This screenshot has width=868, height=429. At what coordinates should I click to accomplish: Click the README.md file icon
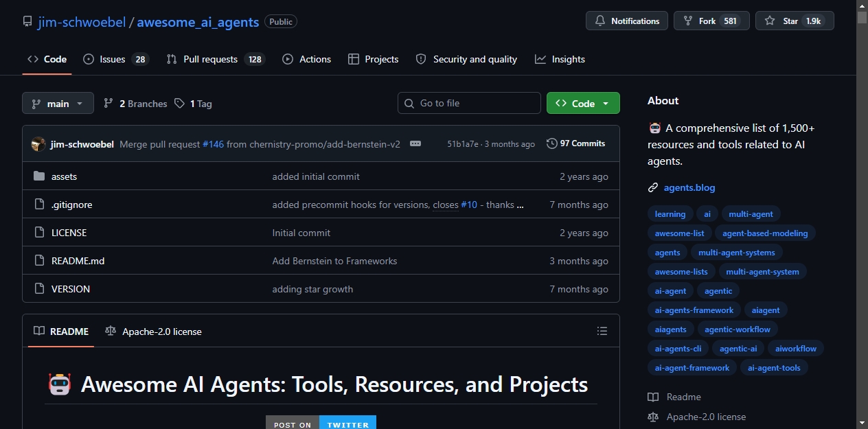pos(39,261)
